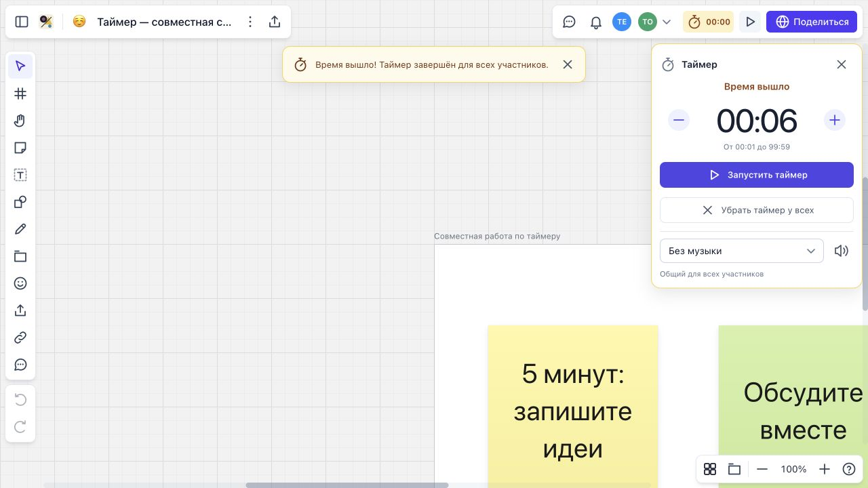Start presentation mode play button

pyautogui.click(x=750, y=22)
